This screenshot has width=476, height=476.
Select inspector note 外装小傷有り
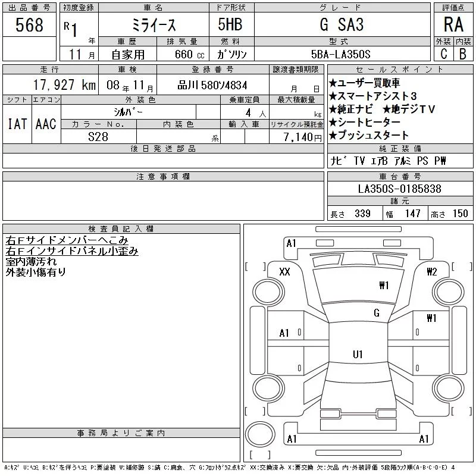tap(36, 272)
